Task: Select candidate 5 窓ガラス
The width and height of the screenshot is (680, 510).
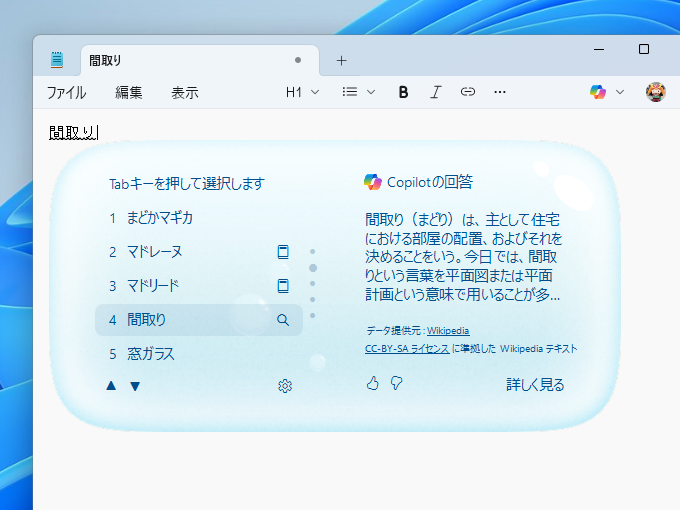Action: 199,354
